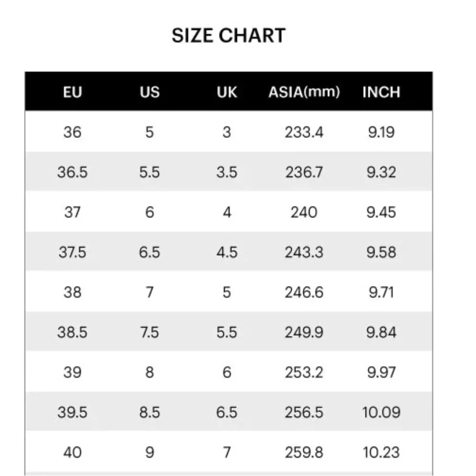Viewport: 476px width, 476px height.
Task: Click the EU 37.5 cell
Action: (72, 252)
